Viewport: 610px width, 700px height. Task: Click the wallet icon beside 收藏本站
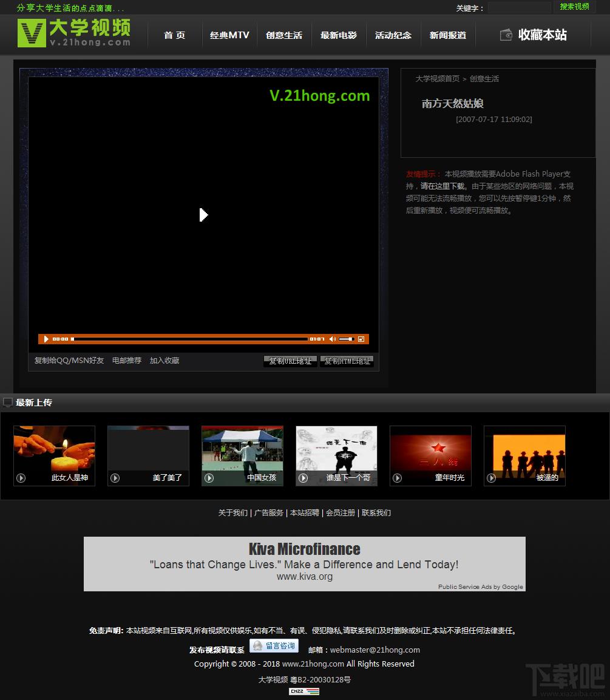pyautogui.click(x=506, y=35)
